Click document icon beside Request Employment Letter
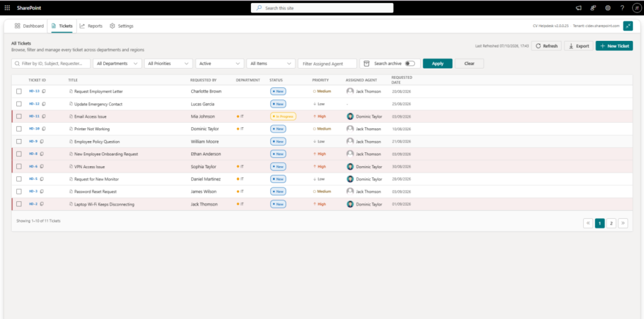Screen dimensions: 644x319 (70, 91)
